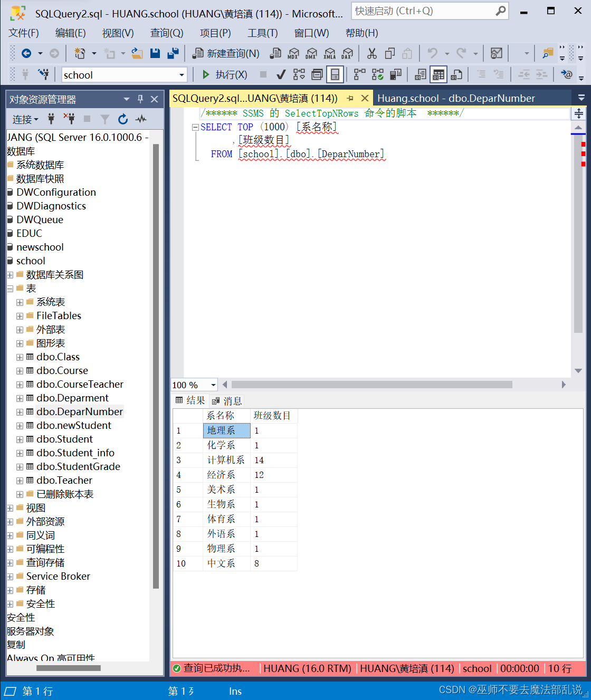Screen dimensions: 591x700
Task: Click the query editor horizontal scrollbar
Action: pyautogui.click(x=371, y=385)
